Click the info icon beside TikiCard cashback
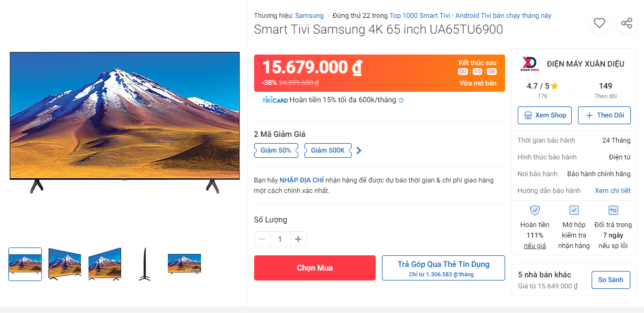This screenshot has width=644, height=313. point(401,100)
